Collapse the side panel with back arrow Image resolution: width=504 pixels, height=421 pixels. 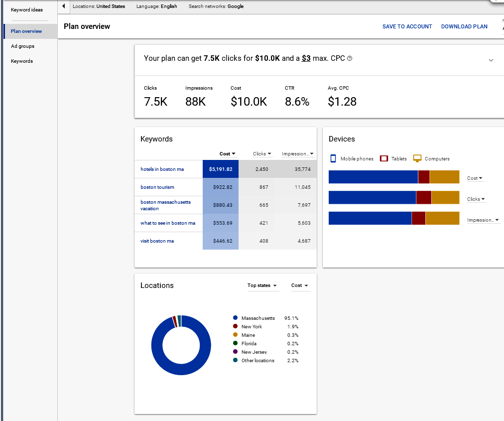pyautogui.click(x=64, y=6)
